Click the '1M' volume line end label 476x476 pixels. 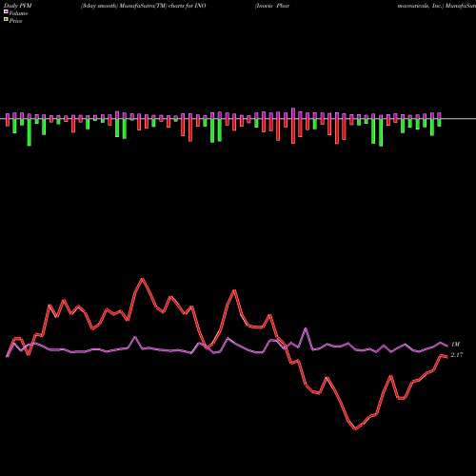(x=455, y=345)
